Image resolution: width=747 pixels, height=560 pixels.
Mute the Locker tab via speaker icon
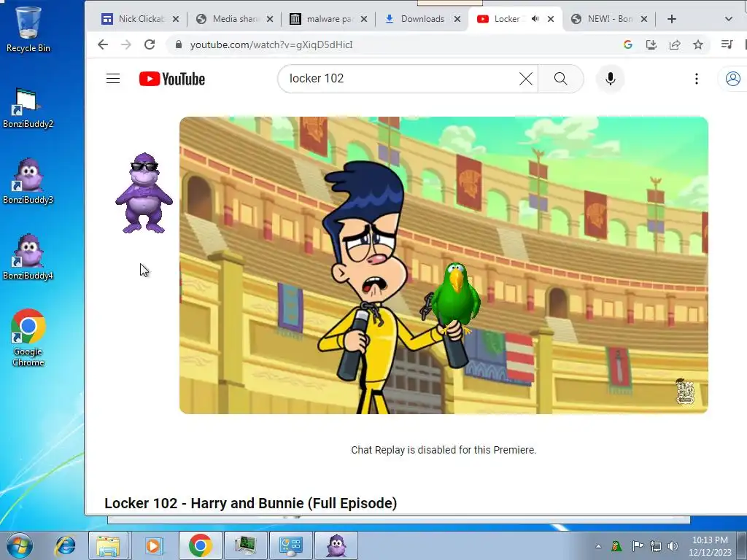click(x=535, y=19)
